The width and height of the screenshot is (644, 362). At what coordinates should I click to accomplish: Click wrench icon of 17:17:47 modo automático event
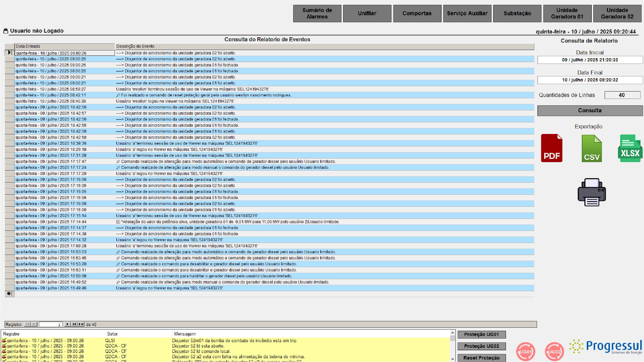118,162
